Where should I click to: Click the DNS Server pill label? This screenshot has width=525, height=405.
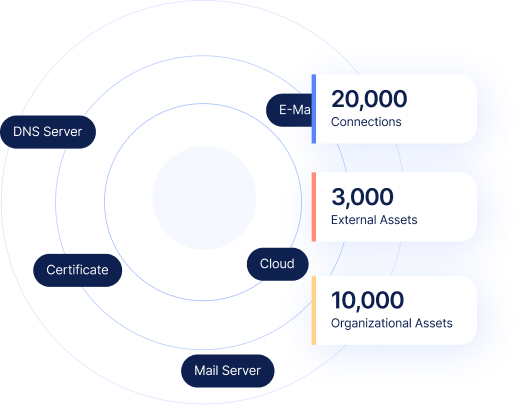click(48, 132)
